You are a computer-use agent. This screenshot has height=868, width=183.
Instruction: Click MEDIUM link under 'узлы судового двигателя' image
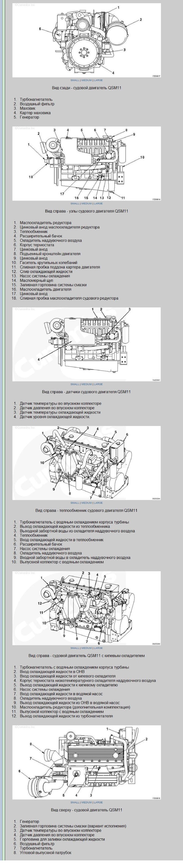click(x=87, y=204)
